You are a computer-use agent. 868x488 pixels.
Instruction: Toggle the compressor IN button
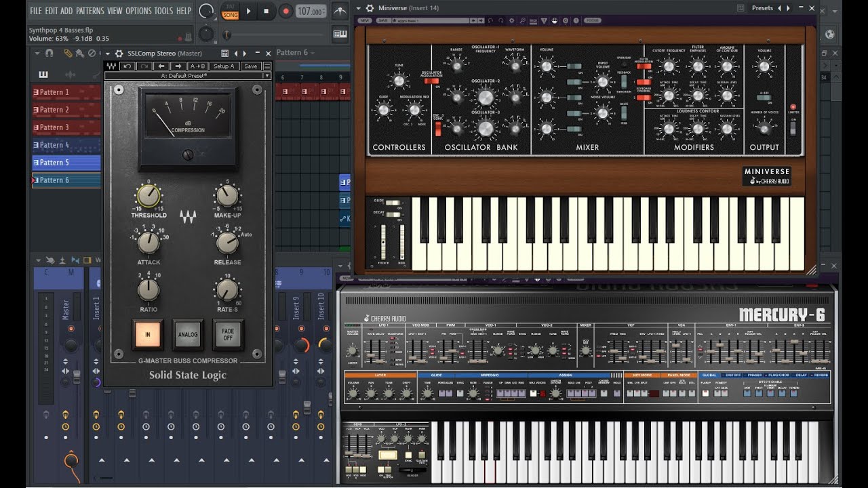149,334
